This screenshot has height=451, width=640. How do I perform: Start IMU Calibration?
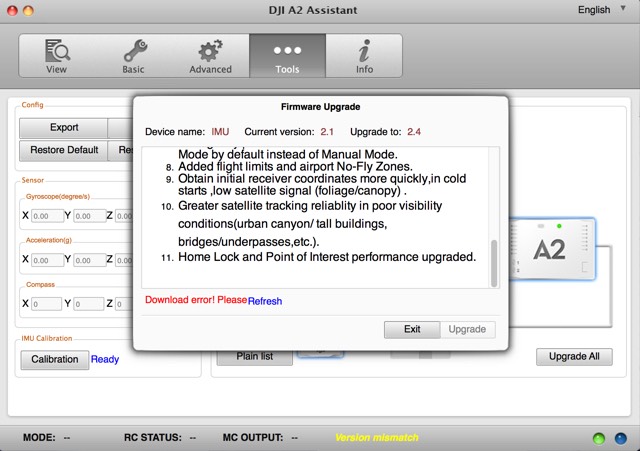click(x=55, y=360)
